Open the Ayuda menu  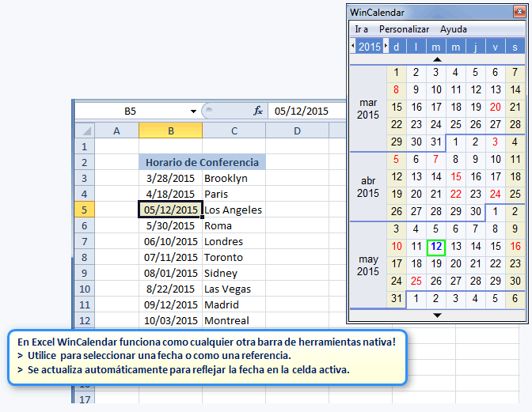point(454,29)
